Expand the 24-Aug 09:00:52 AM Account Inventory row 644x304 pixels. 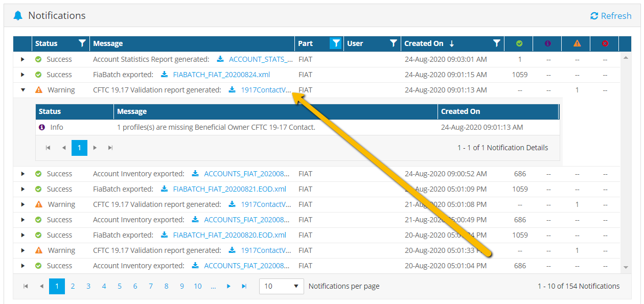(22, 174)
